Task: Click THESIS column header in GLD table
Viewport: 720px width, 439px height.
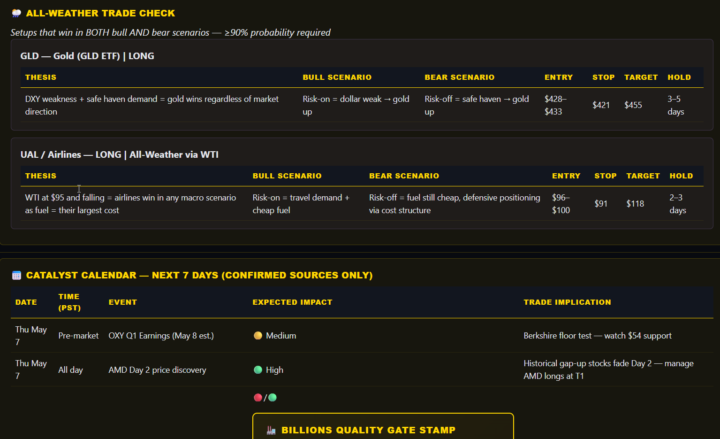Action: 41,77
